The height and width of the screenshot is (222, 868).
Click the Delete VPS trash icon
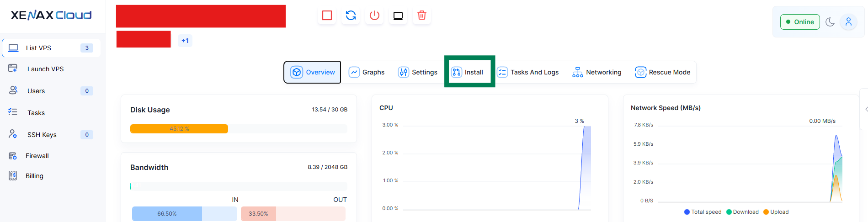tap(422, 16)
